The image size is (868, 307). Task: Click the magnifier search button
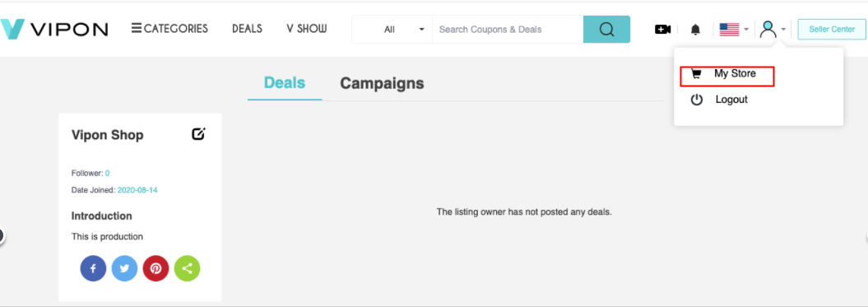click(606, 30)
